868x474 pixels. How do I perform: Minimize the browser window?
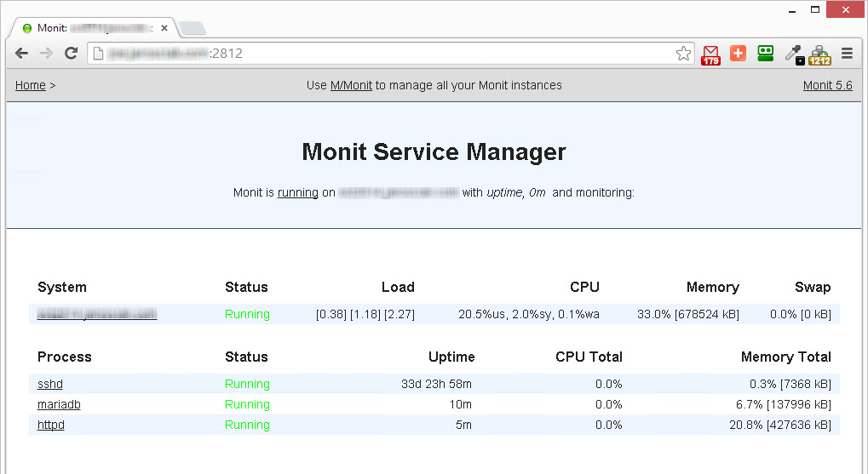coord(792,10)
